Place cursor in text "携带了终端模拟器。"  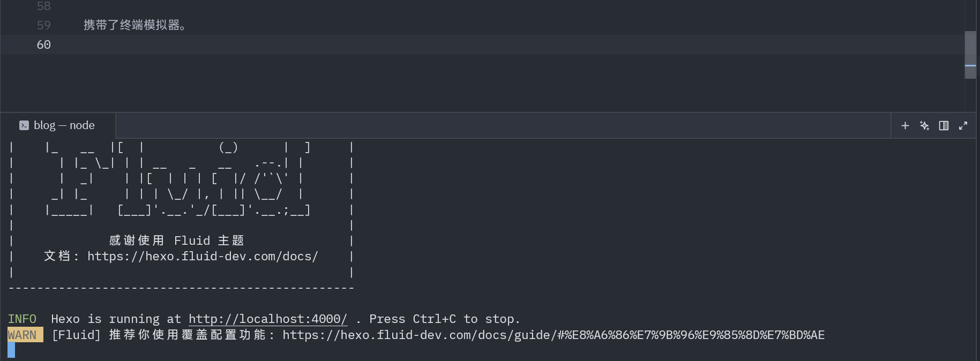coord(134,25)
